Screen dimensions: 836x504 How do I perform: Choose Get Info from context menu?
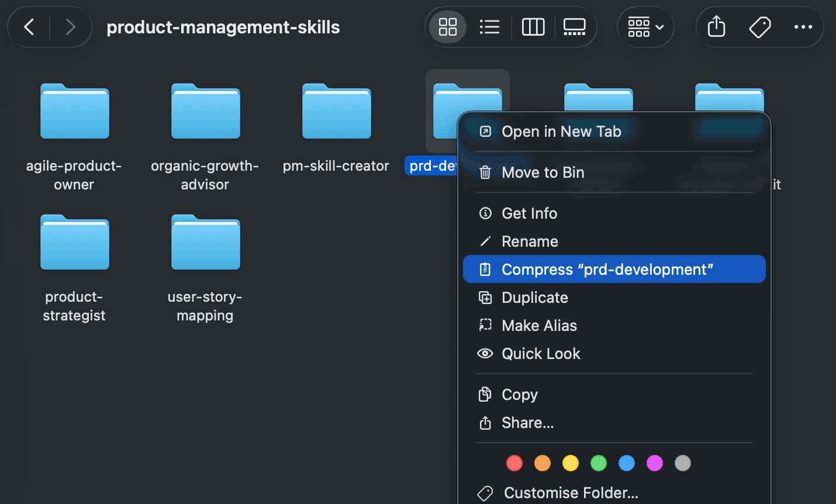point(614,213)
